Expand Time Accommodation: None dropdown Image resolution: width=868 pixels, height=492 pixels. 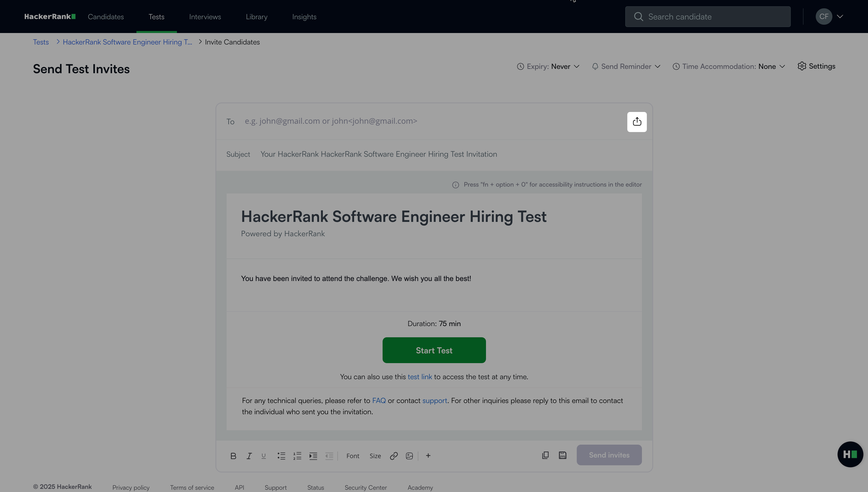(729, 67)
